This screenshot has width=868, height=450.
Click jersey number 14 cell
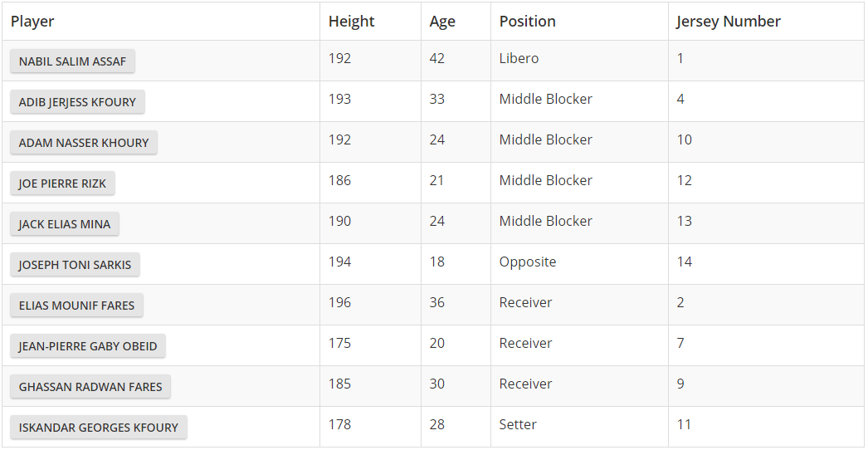tap(684, 262)
